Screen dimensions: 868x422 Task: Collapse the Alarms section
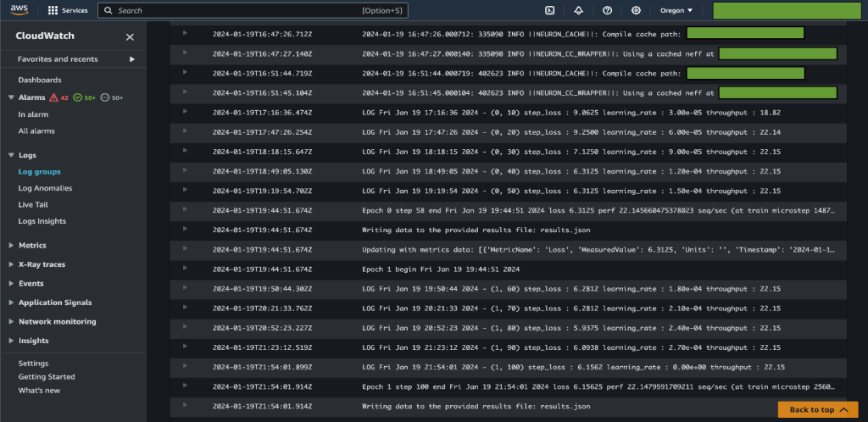(12, 97)
